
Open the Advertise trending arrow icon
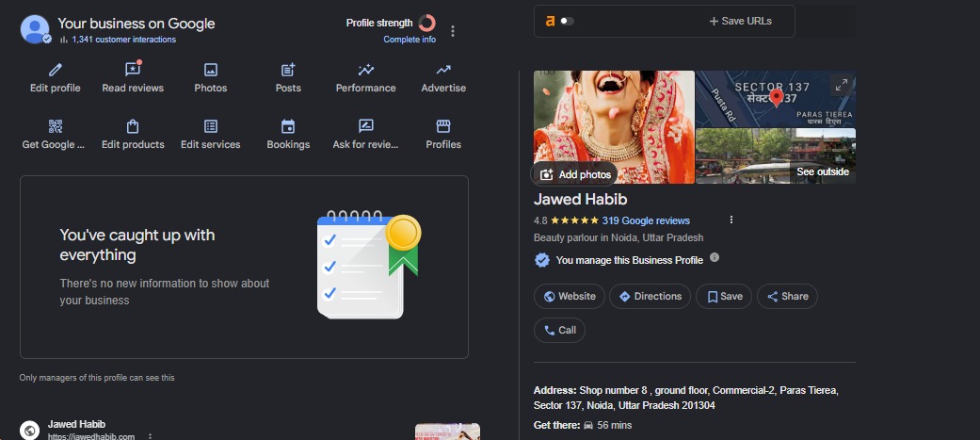click(x=443, y=70)
